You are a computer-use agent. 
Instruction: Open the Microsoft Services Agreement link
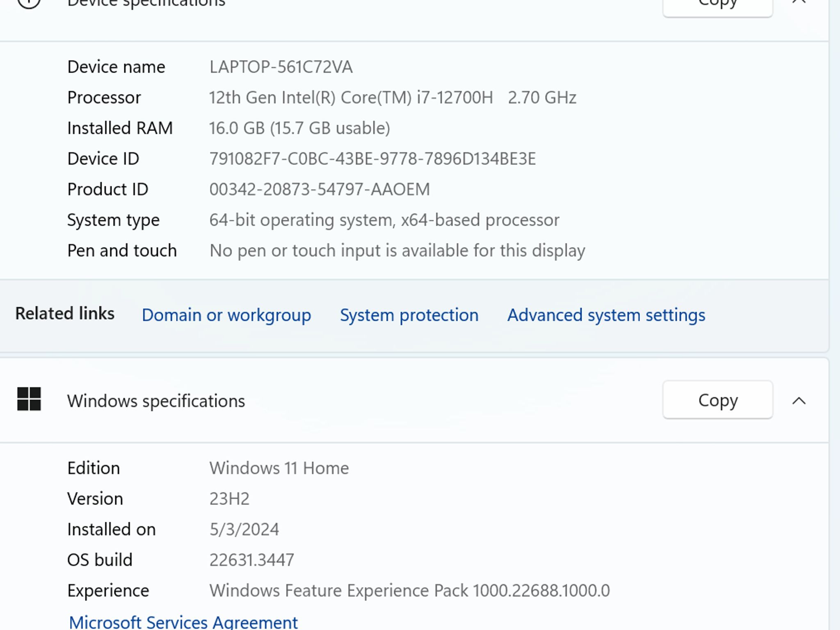(x=183, y=622)
